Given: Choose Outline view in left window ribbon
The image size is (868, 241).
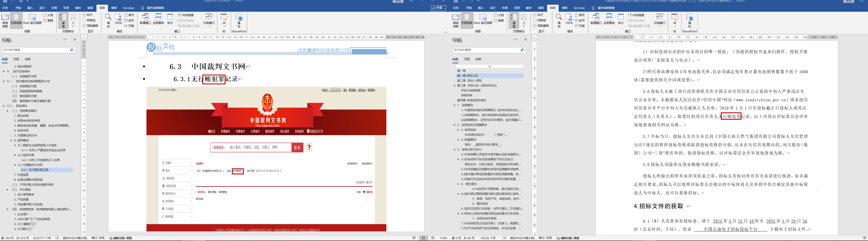Looking at the screenshot, I should click(x=49, y=15).
